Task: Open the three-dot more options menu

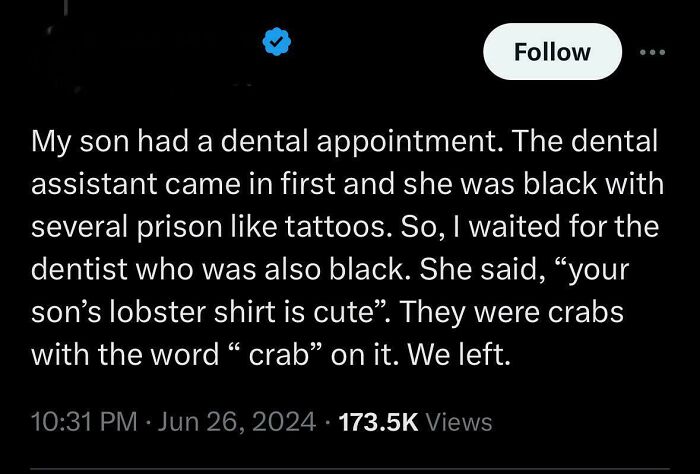Action: [x=652, y=52]
